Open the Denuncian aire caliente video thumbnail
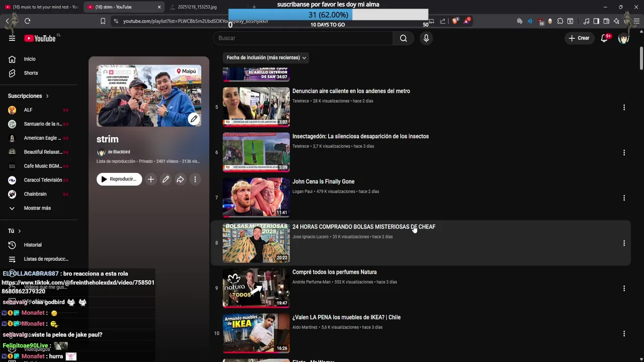This screenshot has height=362, width=644. click(x=256, y=107)
